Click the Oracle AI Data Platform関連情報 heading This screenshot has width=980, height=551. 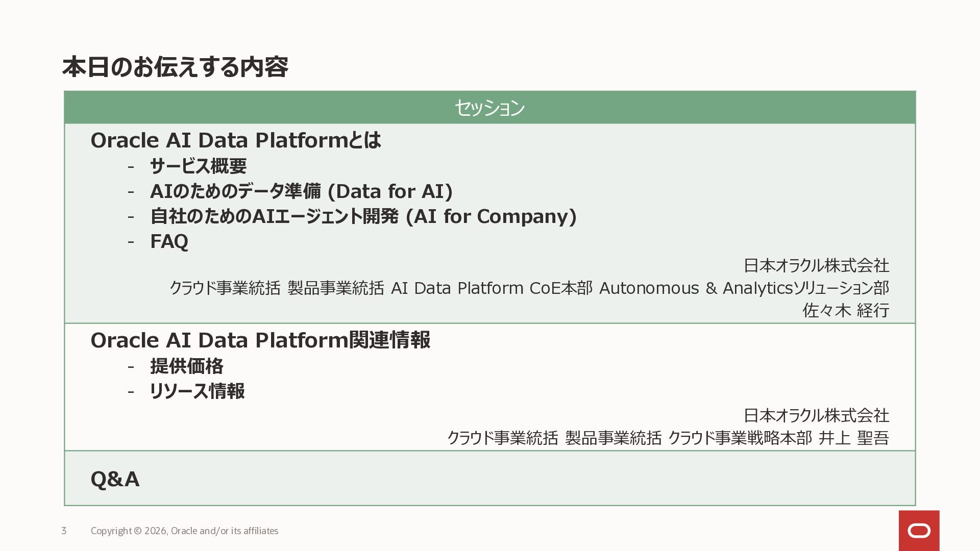point(260,340)
